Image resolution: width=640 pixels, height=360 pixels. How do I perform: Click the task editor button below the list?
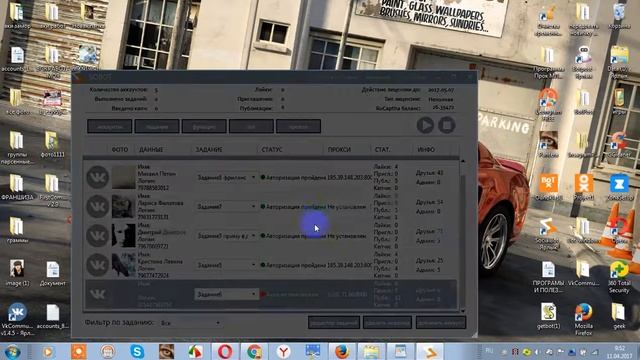(334, 322)
